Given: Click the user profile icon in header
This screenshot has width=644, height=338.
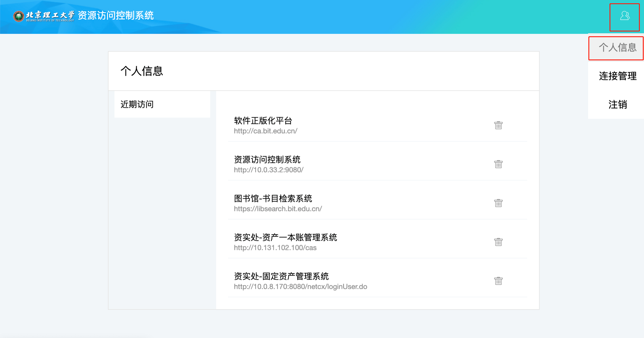Looking at the screenshot, I should pyautogui.click(x=624, y=16).
